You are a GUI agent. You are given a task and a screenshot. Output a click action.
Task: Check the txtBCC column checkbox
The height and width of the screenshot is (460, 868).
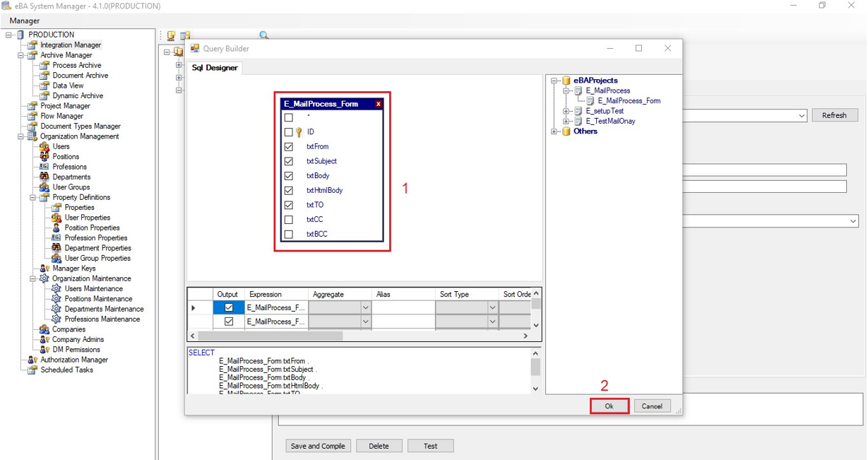coord(288,235)
